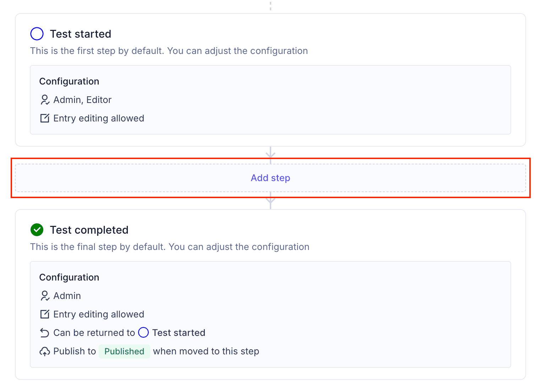Click the down arrow above Add step

tap(270, 153)
